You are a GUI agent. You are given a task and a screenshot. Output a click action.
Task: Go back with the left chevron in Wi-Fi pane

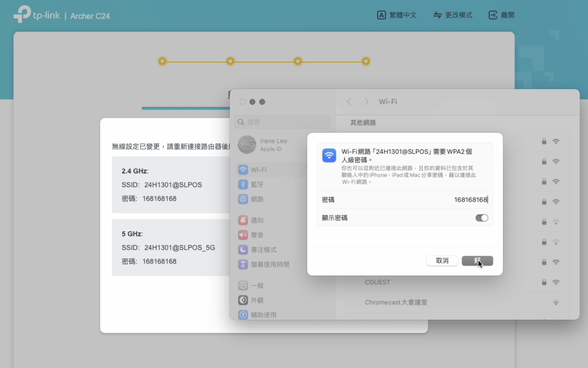tap(349, 101)
